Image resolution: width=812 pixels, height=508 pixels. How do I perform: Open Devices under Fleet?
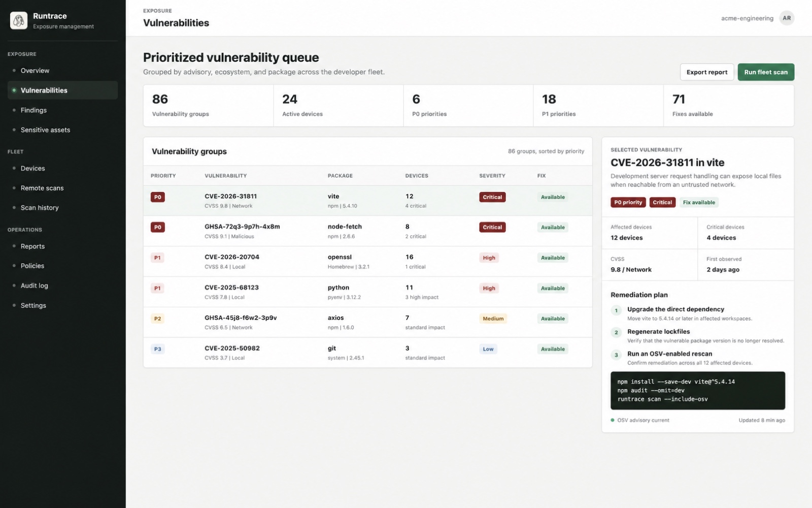point(63,168)
